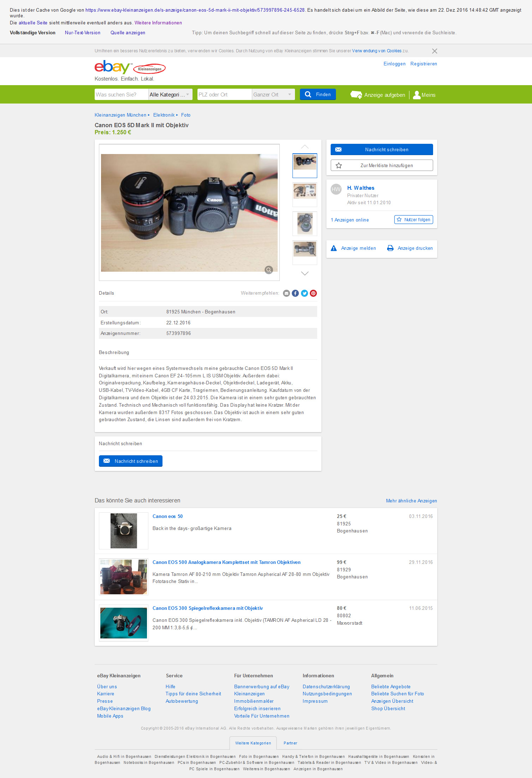532x778 pixels.
Task: Switch to Partner tab
Action: (290, 743)
